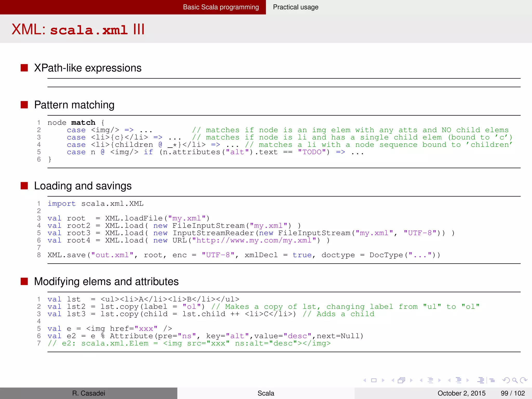
Task: Click the comment about NO child elems
Action: pos(350,130)
